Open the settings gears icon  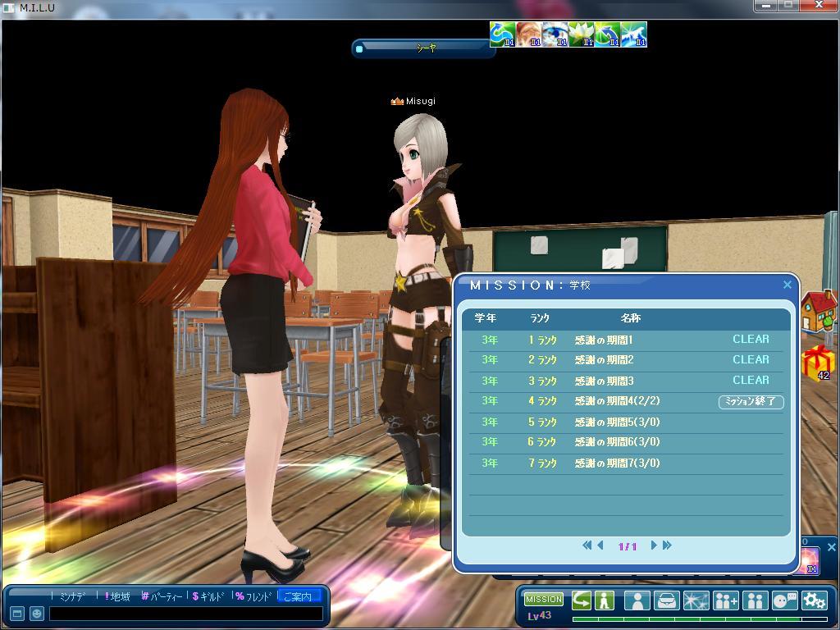point(815,600)
